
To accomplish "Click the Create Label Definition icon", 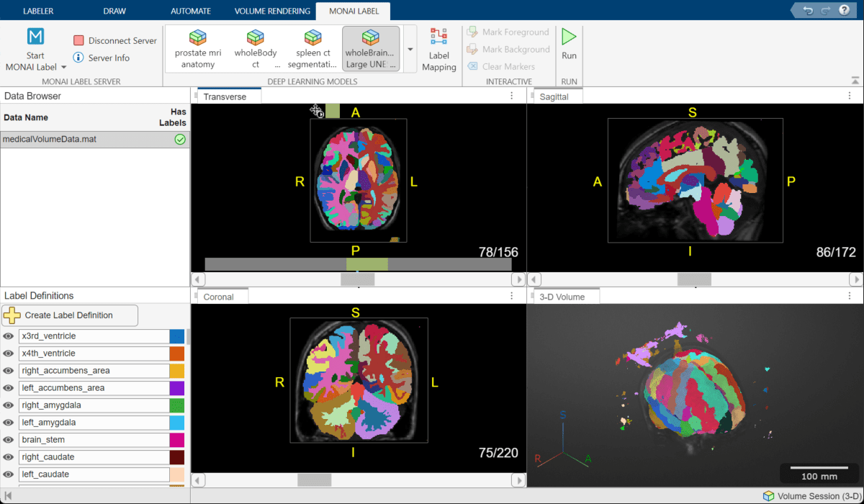I will coord(14,315).
